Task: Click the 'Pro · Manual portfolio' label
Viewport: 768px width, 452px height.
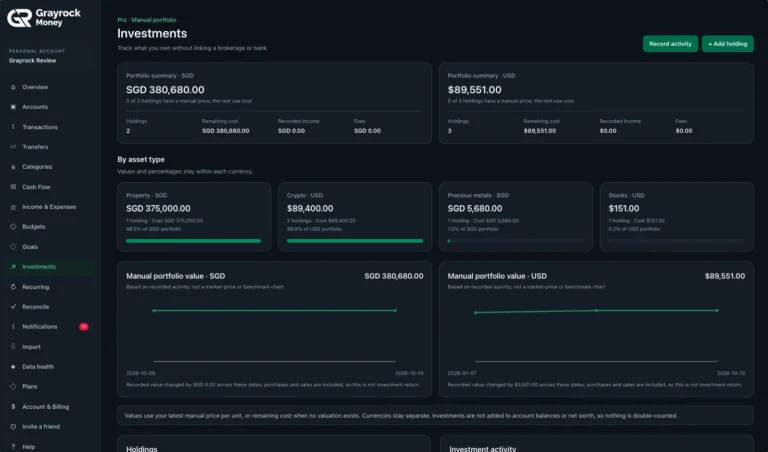Action: (147, 20)
